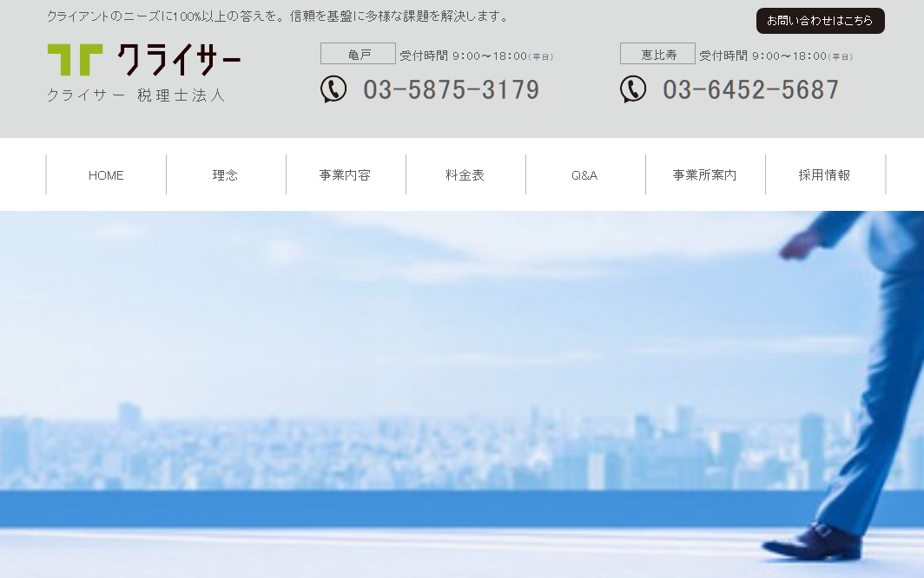Select the 恵比寿 office label box
This screenshot has width=924, height=578.
tap(657, 54)
